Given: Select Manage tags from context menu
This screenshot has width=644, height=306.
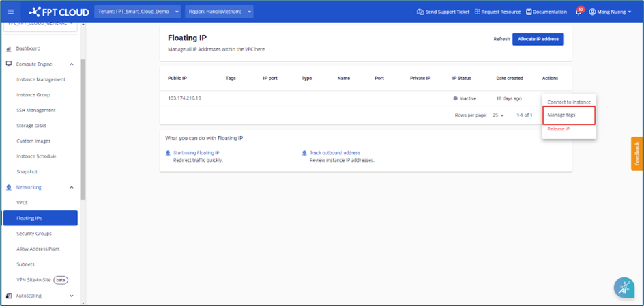Looking at the screenshot, I should (561, 115).
